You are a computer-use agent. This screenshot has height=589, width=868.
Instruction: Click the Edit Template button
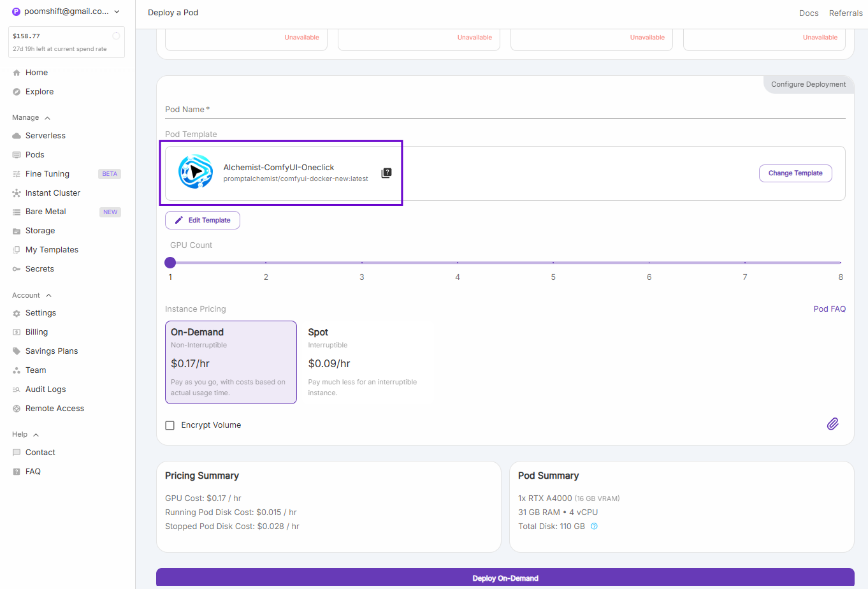coord(203,221)
